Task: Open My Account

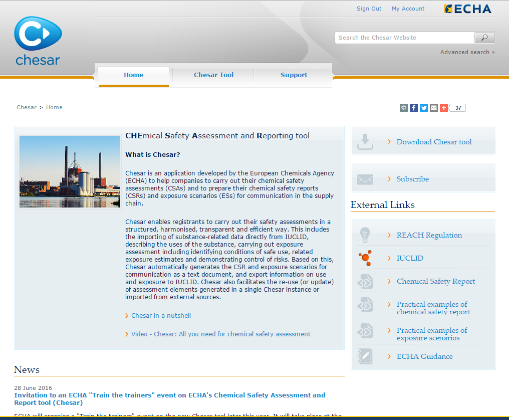Action: [408, 9]
